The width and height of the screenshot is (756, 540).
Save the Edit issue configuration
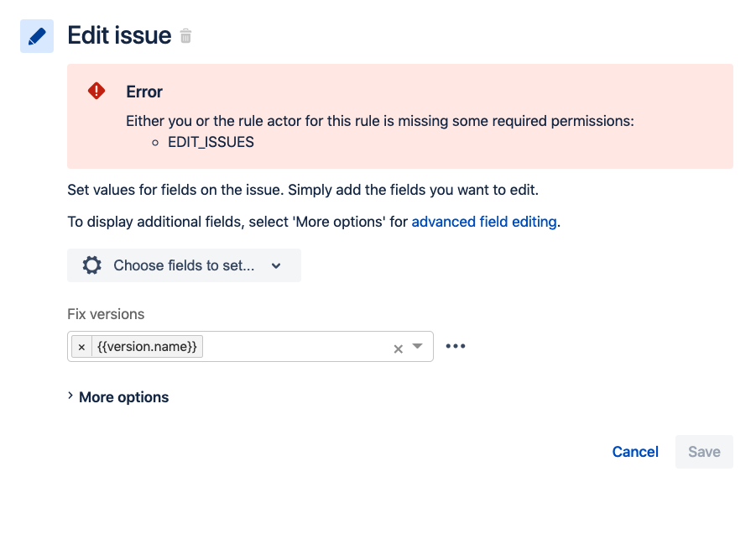point(703,452)
